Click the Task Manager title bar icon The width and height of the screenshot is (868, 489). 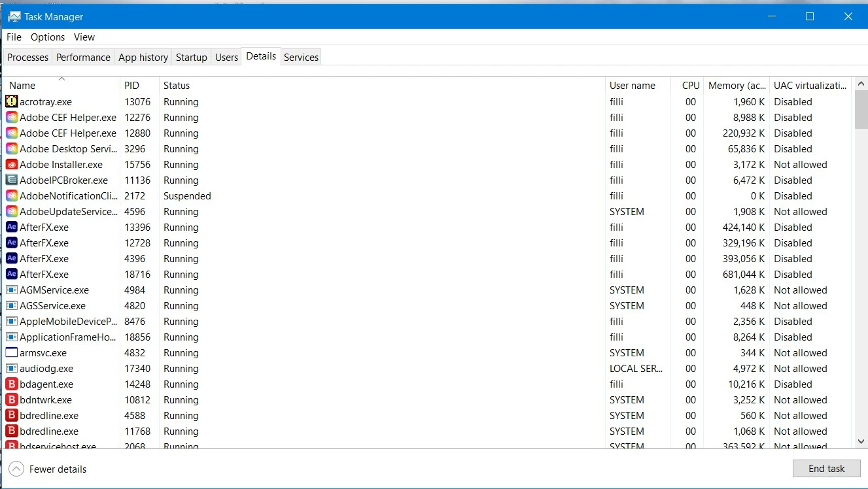[14, 16]
